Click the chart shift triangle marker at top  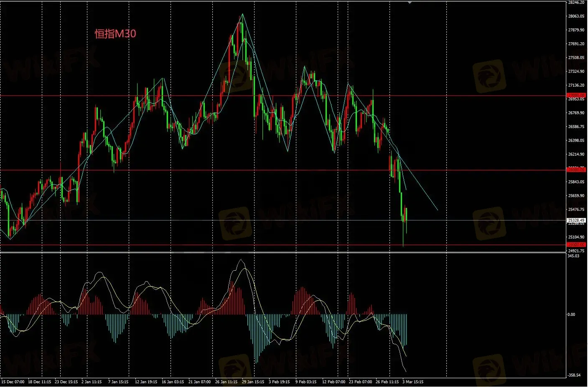(x=410, y=2)
